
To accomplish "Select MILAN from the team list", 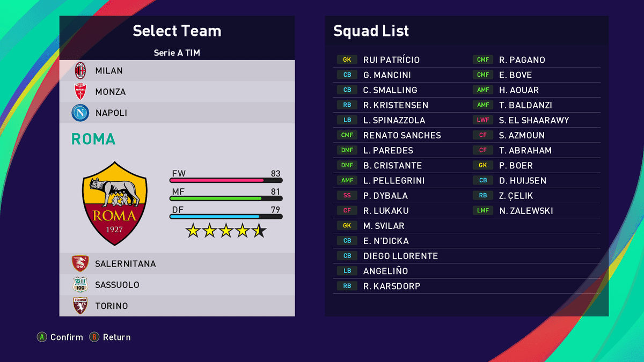I will click(109, 70).
